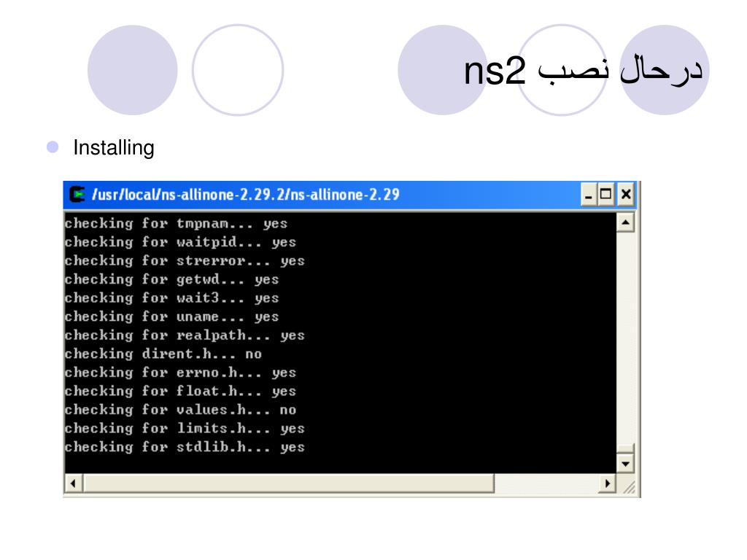Click the line 'checking for limits.h... yes'
Image resolution: width=747 pixels, height=560 pixels.
pyautogui.click(x=185, y=427)
